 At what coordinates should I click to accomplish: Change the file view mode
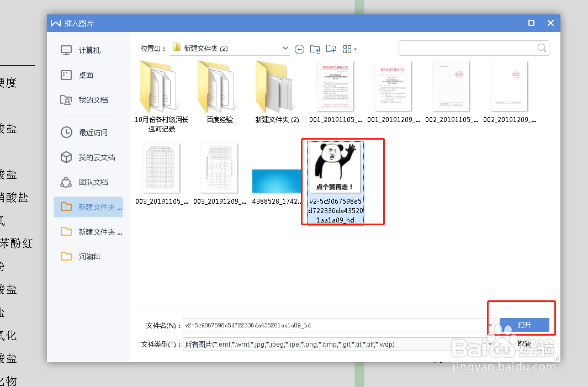tap(349, 49)
